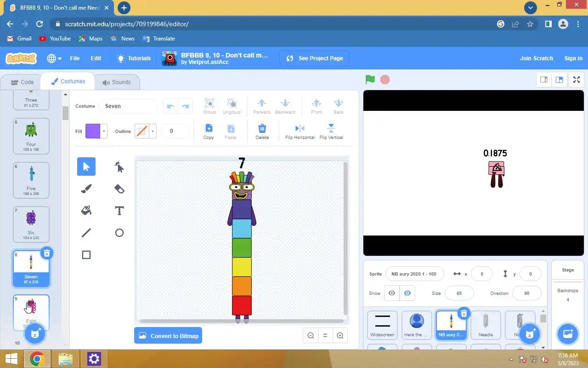588x368 pixels.
Task: Select the Reshape tool
Action: pyautogui.click(x=119, y=167)
